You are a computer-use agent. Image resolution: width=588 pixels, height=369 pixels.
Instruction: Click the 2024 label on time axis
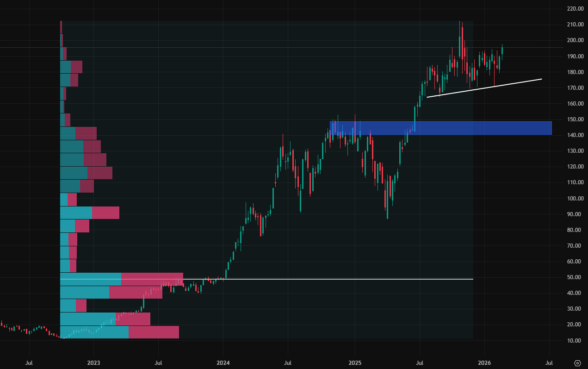pos(223,363)
